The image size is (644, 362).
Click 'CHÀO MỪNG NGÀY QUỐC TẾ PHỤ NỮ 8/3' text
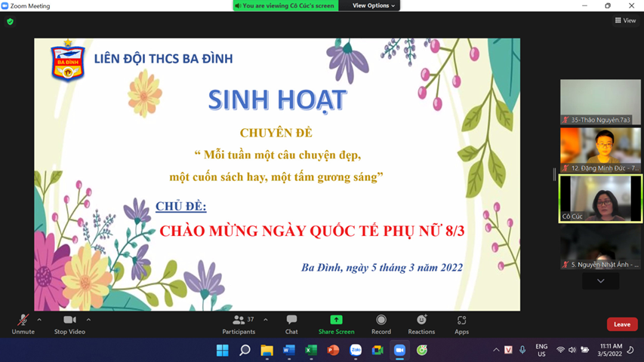click(312, 231)
